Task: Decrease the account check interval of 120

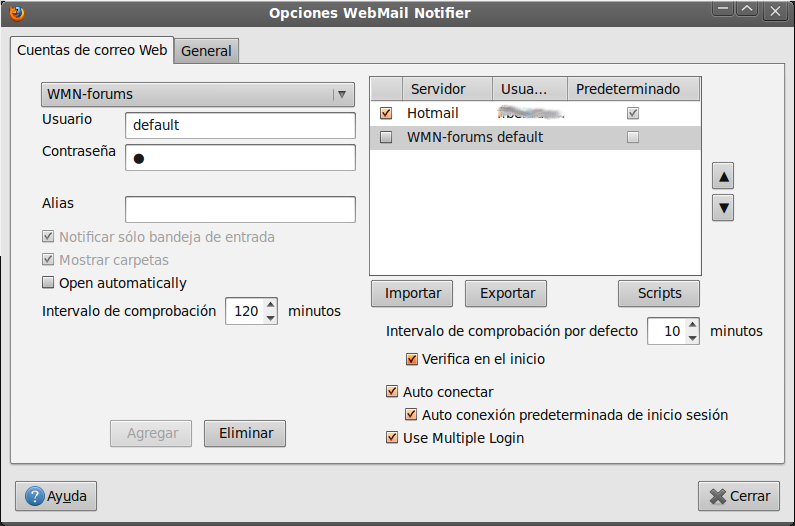Action: coord(271,318)
